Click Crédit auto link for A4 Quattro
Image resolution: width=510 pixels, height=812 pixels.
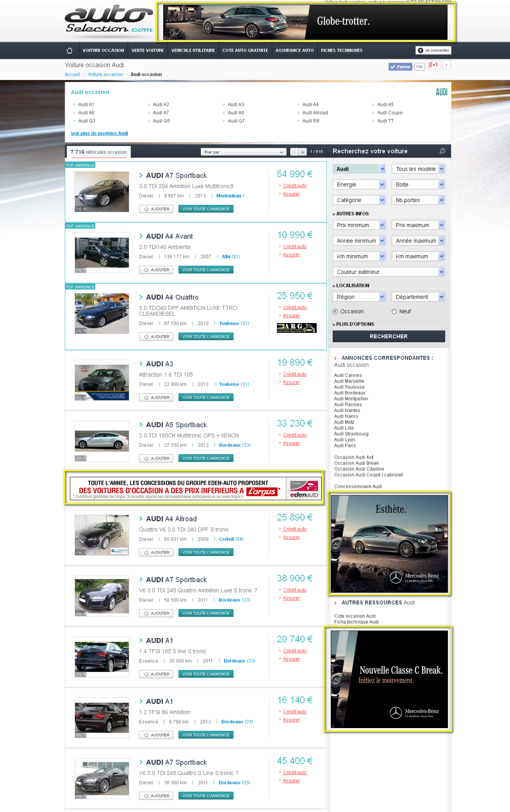[x=295, y=307]
